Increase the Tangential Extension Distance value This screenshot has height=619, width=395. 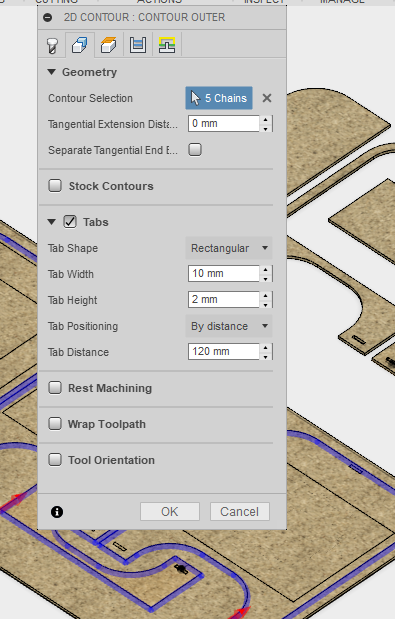(266, 120)
